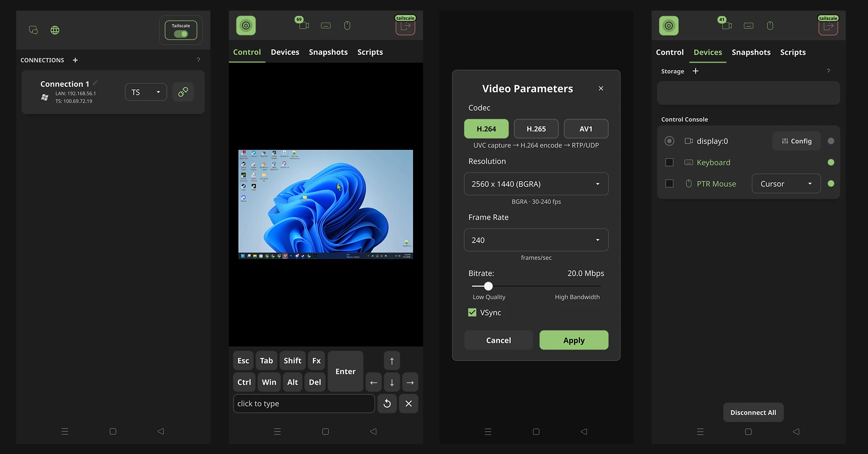This screenshot has width=868, height=454.
Task: Add a new connection with plus icon
Action: click(75, 60)
